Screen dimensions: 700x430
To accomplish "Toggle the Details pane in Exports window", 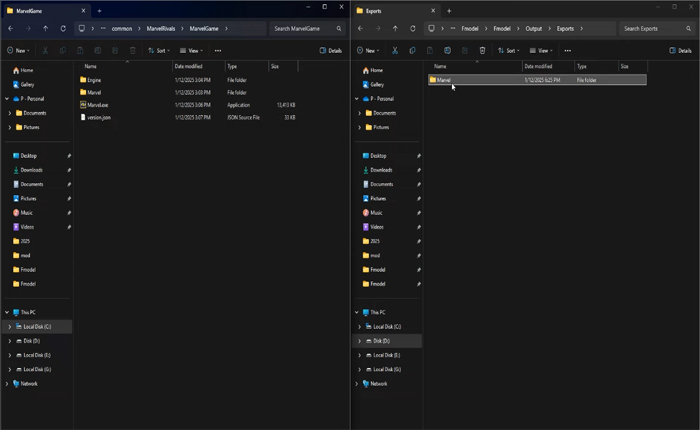I will pos(680,50).
